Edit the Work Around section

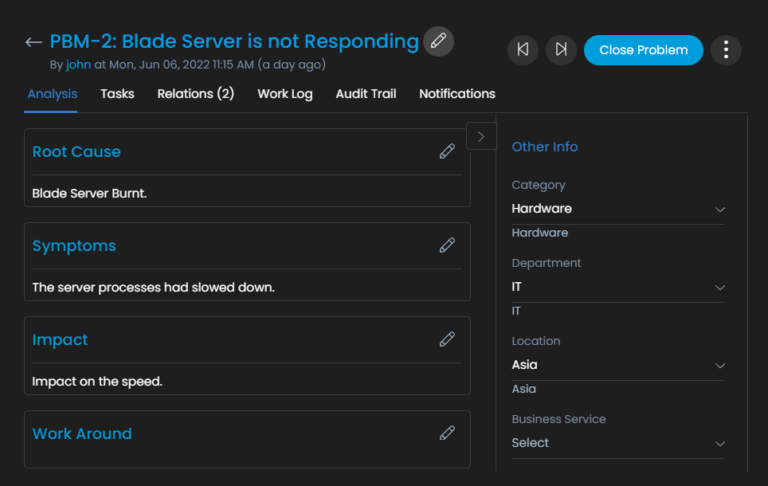[447, 434]
